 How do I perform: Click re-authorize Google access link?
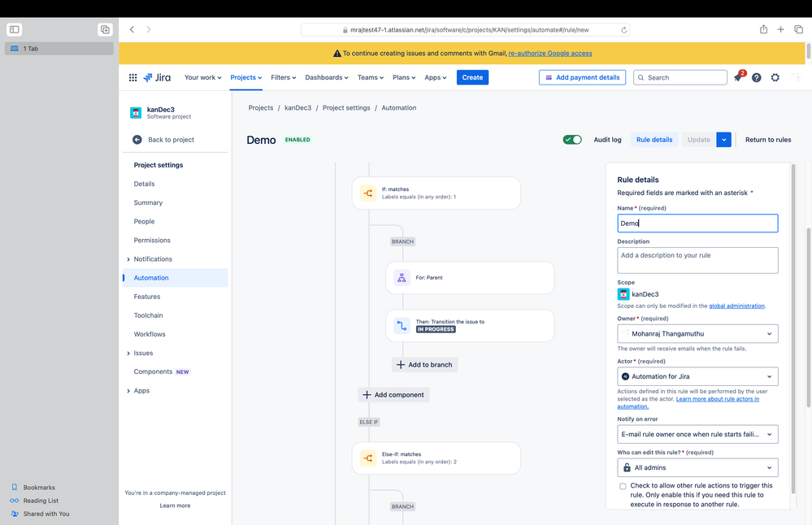[x=550, y=54]
